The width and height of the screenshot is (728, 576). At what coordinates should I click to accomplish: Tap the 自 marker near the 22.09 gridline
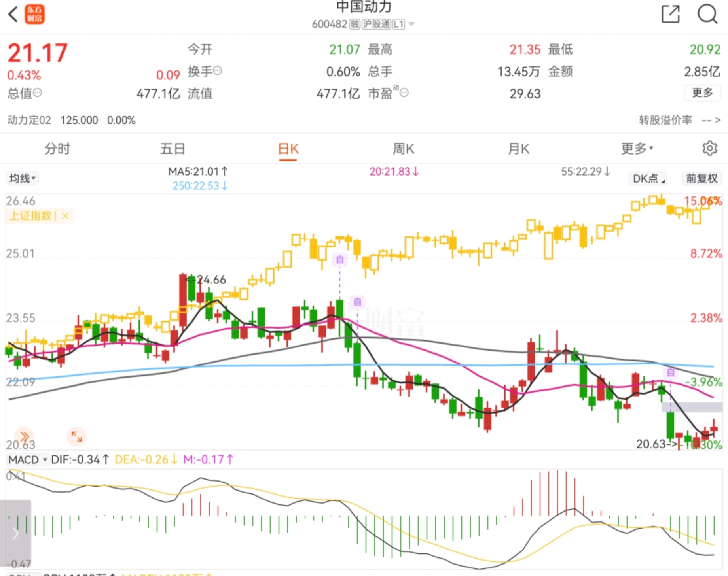[x=671, y=372]
